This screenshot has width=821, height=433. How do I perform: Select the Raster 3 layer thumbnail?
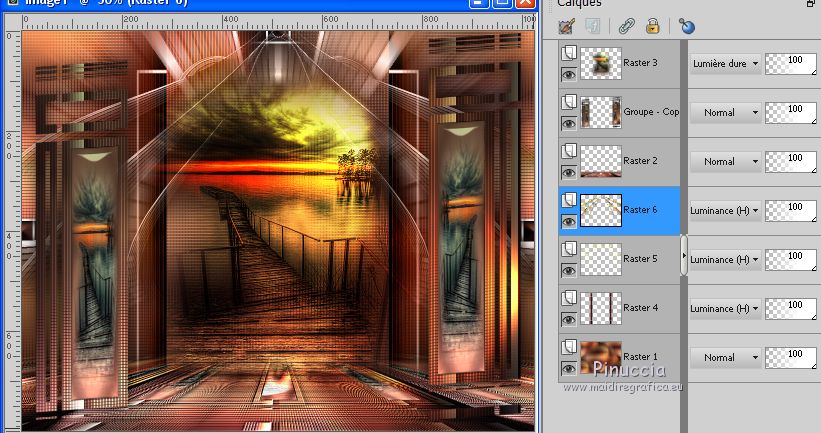pos(601,63)
